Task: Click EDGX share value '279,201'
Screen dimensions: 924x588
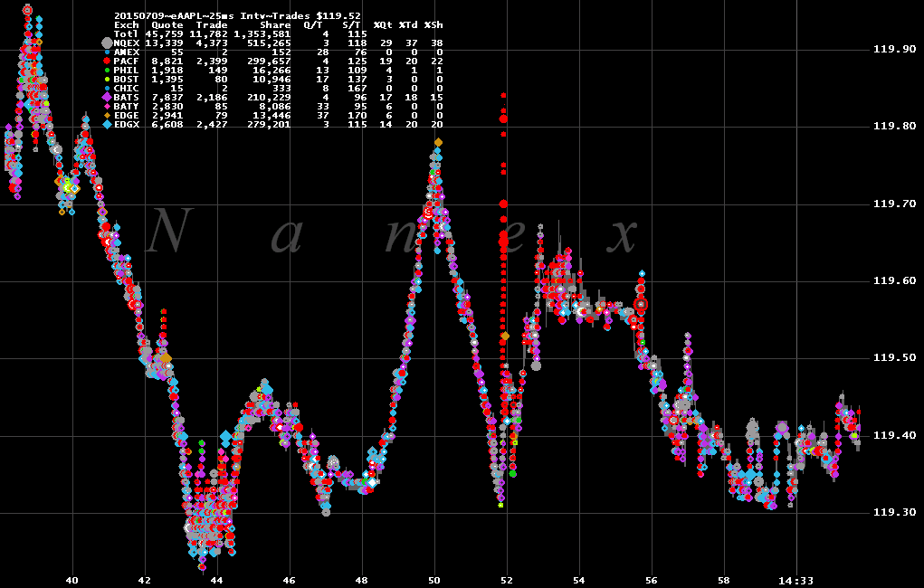Action: coord(269,125)
